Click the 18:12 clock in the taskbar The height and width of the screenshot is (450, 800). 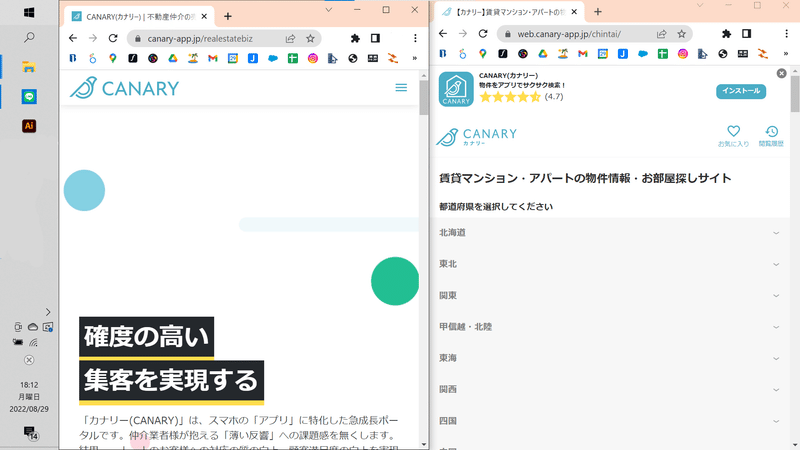pyautogui.click(x=29, y=385)
